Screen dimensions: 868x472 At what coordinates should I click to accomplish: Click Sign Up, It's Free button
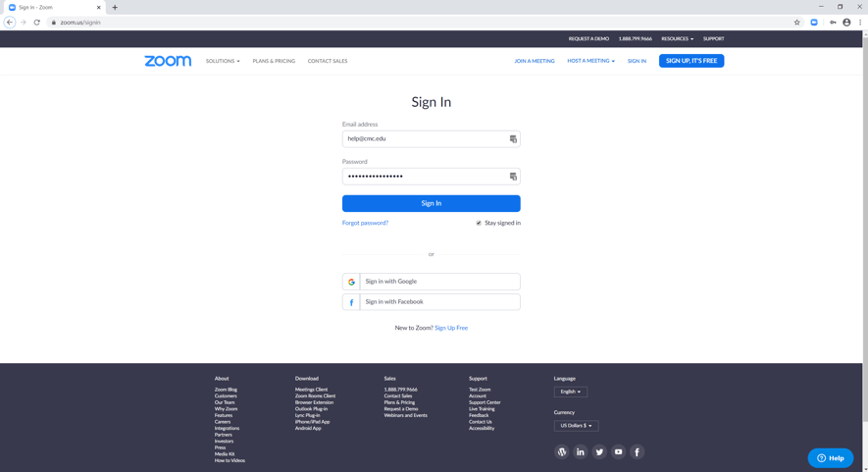(x=691, y=61)
